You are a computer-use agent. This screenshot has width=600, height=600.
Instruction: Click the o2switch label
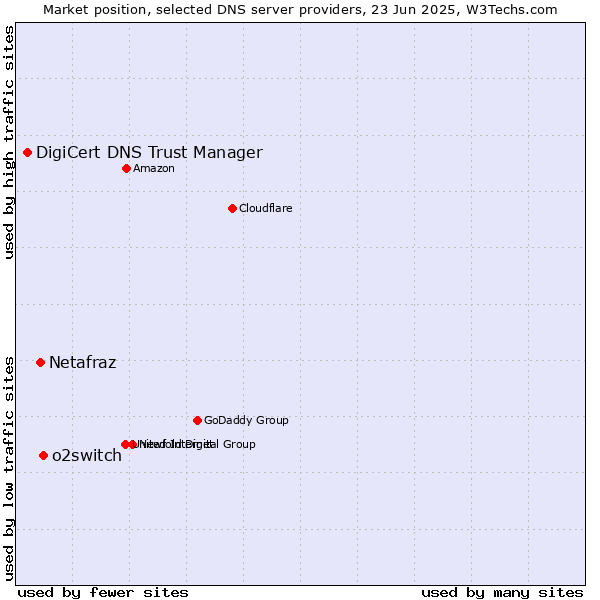[87, 456]
